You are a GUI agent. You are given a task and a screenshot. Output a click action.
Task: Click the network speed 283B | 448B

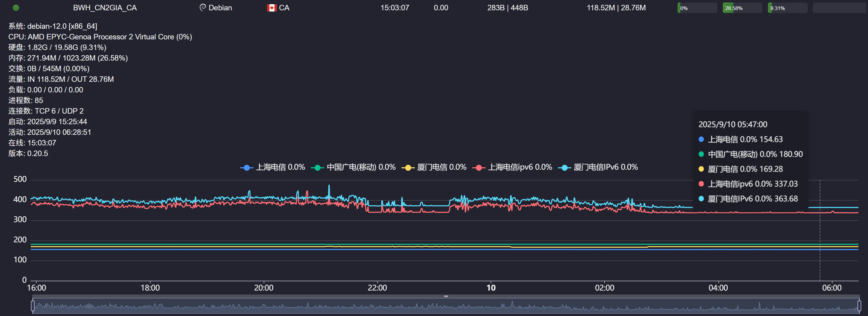508,8
